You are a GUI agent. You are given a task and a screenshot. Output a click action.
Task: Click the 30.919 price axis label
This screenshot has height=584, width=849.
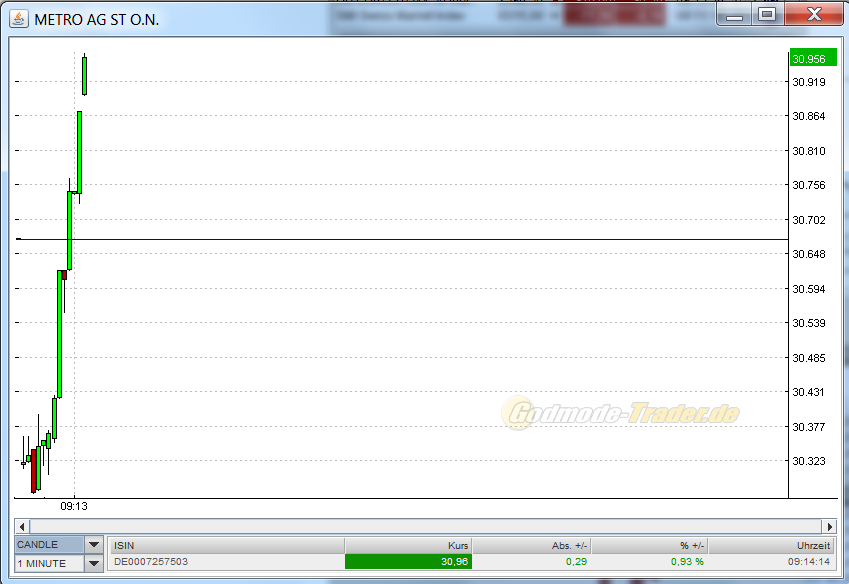click(x=809, y=82)
